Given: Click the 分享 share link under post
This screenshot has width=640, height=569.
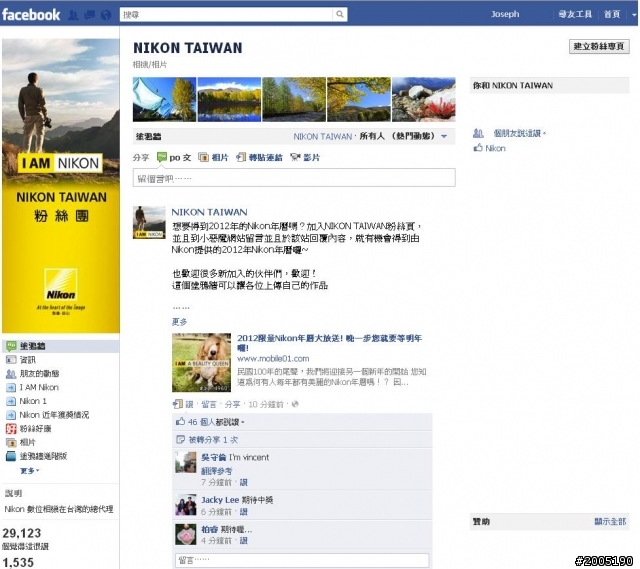Looking at the screenshot, I should 232,404.
